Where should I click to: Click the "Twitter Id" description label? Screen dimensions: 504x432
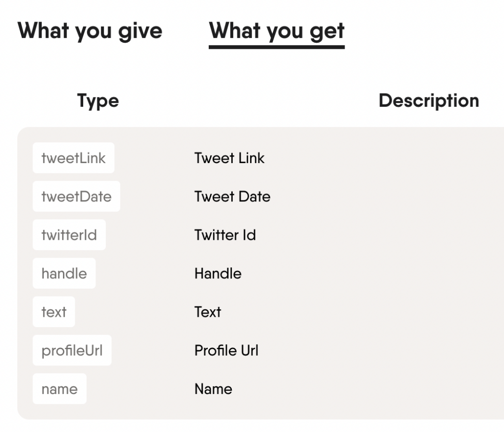225,235
